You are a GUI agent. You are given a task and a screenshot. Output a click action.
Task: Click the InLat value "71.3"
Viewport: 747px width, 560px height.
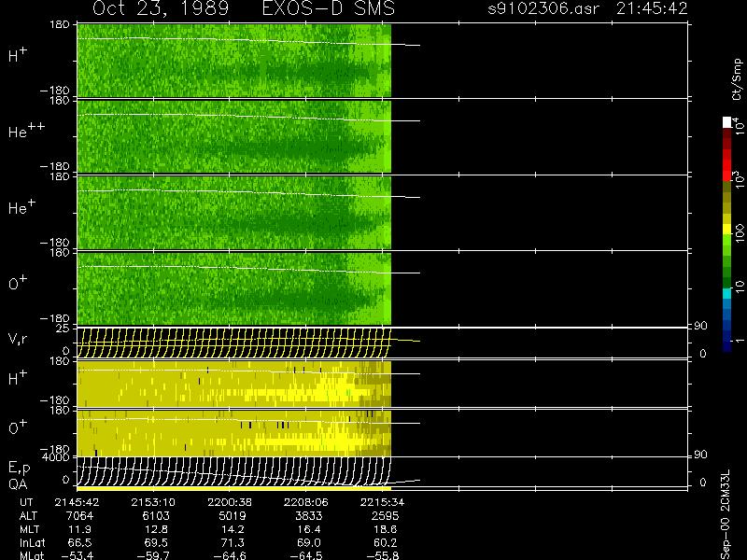tap(233, 542)
